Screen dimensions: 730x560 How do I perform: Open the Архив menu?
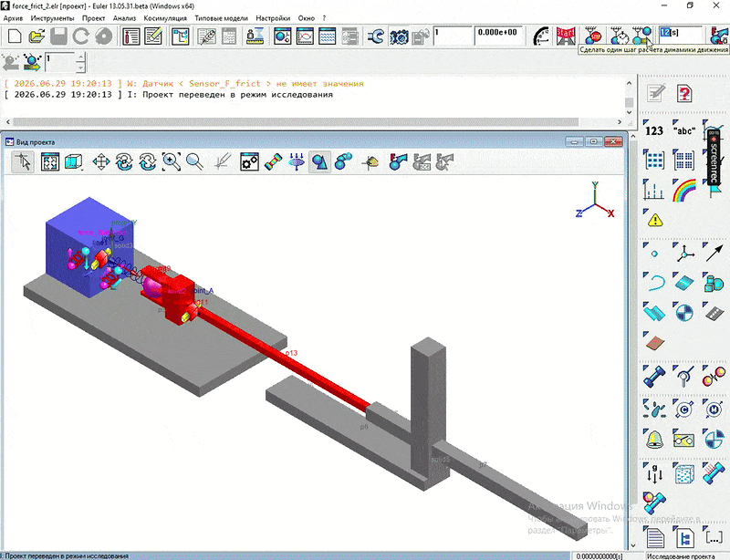click(13, 18)
